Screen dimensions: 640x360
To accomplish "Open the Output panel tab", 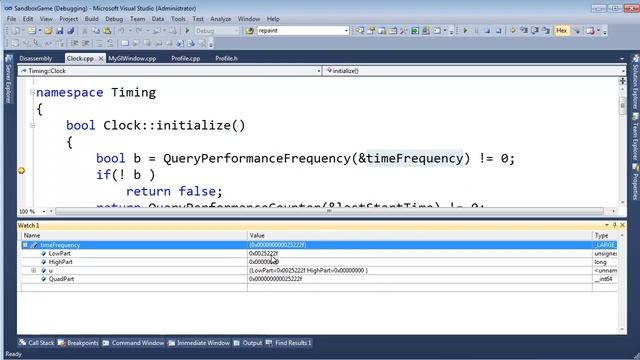I will [x=248, y=343].
